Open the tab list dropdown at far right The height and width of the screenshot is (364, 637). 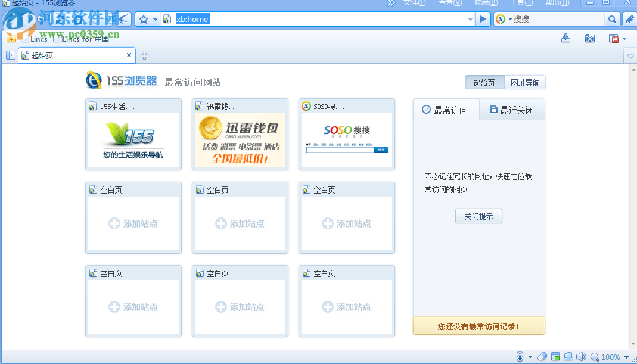tap(630, 56)
